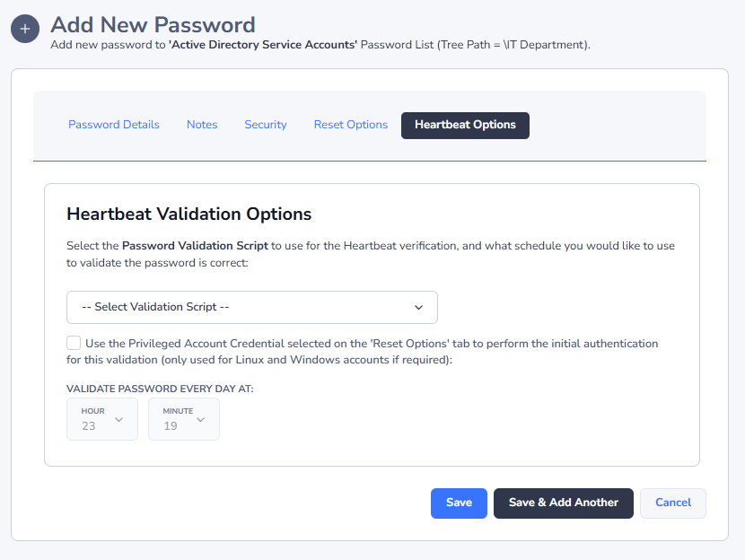Click the Save & Add Another button
The width and height of the screenshot is (745, 560).
[x=564, y=503]
